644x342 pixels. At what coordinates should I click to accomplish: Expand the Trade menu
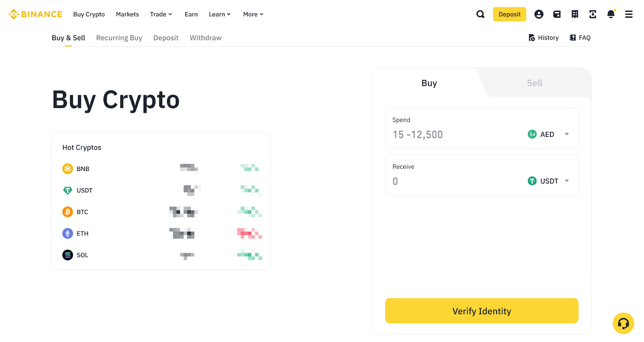click(x=161, y=14)
